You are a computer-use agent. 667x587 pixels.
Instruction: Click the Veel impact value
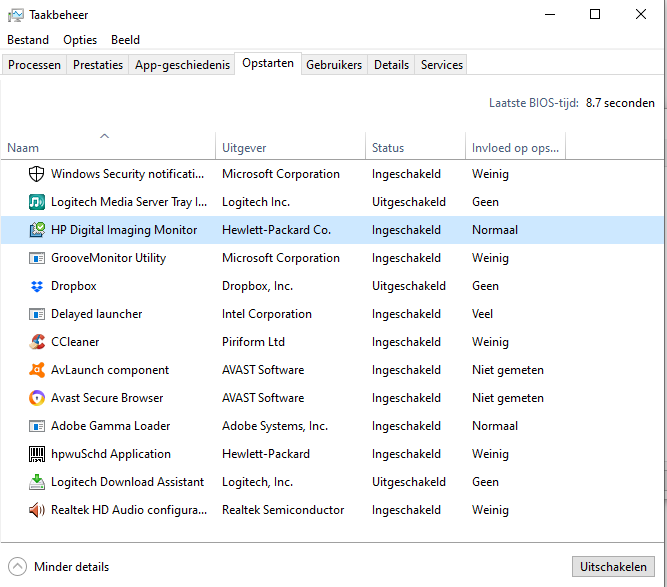point(482,314)
